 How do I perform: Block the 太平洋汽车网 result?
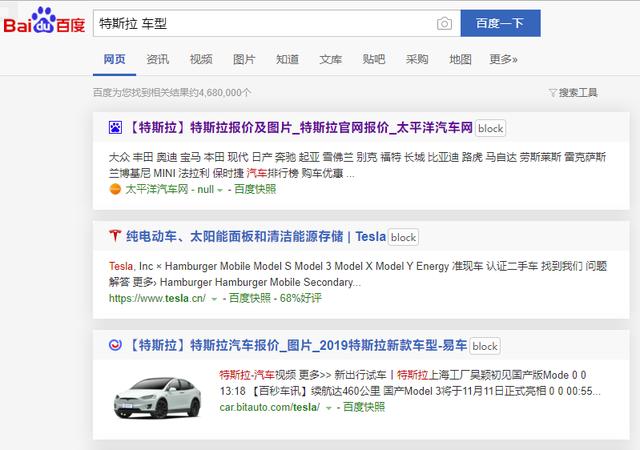tap(490, 128)
